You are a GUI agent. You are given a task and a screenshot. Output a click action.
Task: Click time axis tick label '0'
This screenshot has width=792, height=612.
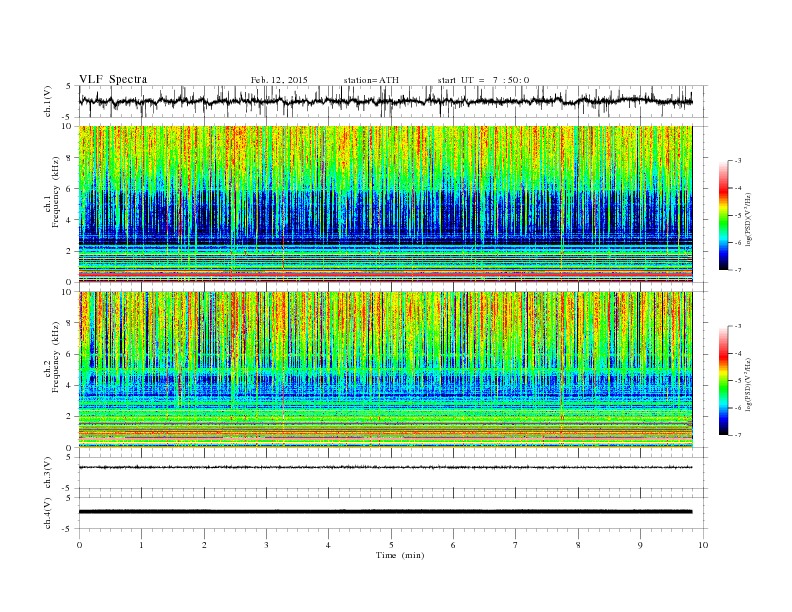click(79, 545)
